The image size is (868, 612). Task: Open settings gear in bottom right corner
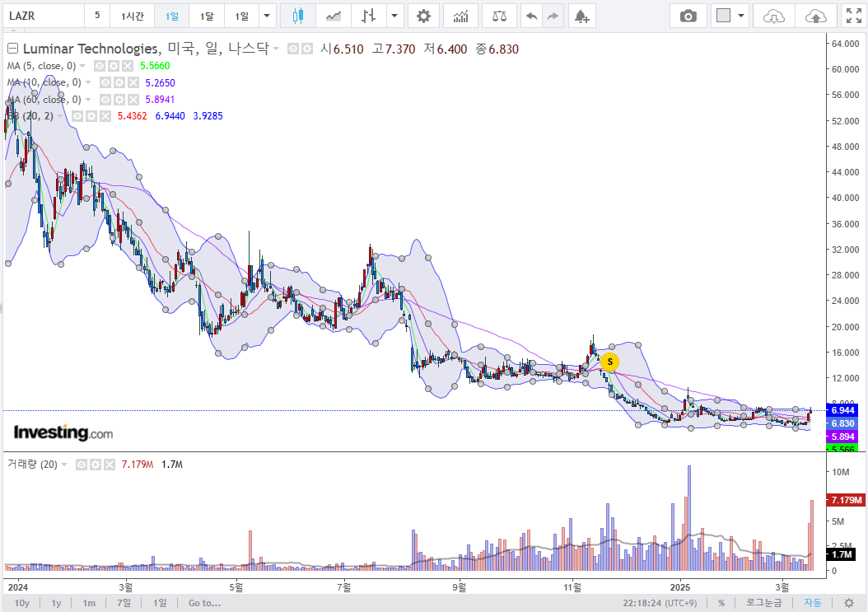point(848,603)
